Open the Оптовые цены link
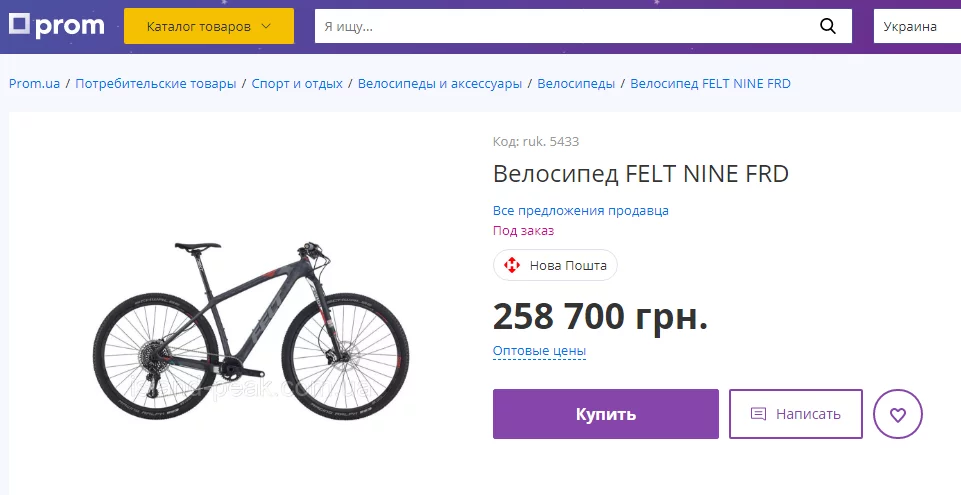Image resolution: width=961 pixels, height=495 pixels. (539, 351)
